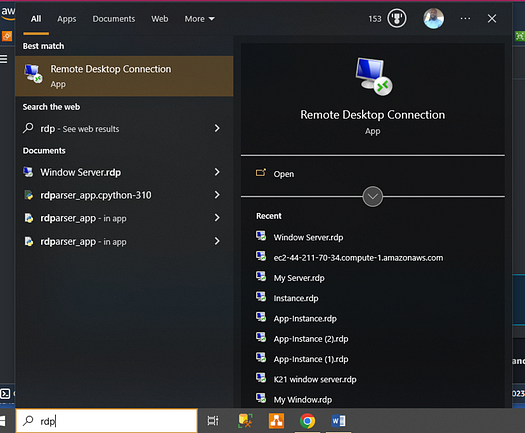Open Task View from the taskbar
This screenshot has width=525, height=433.
(213, 421)
